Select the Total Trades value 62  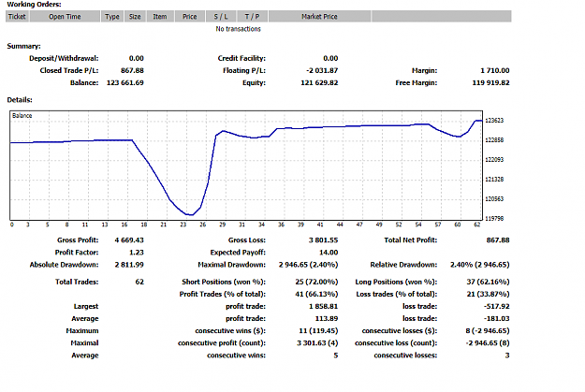tap(139, 282)
